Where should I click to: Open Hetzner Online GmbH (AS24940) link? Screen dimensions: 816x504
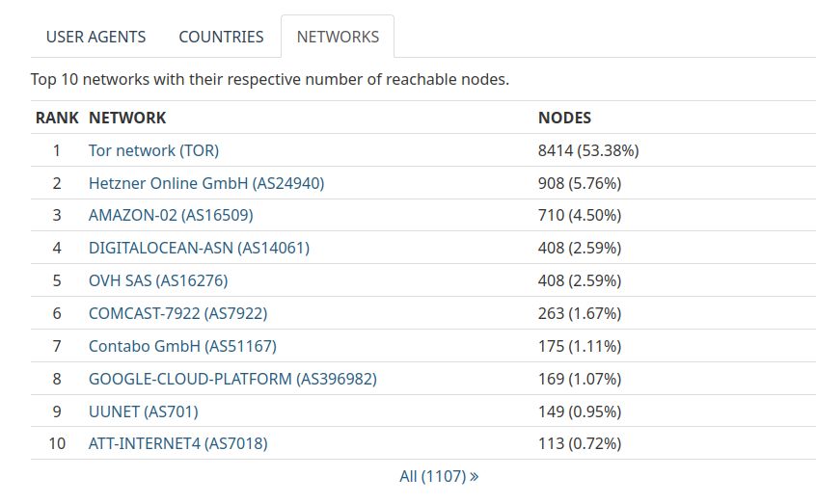point(205,183)
